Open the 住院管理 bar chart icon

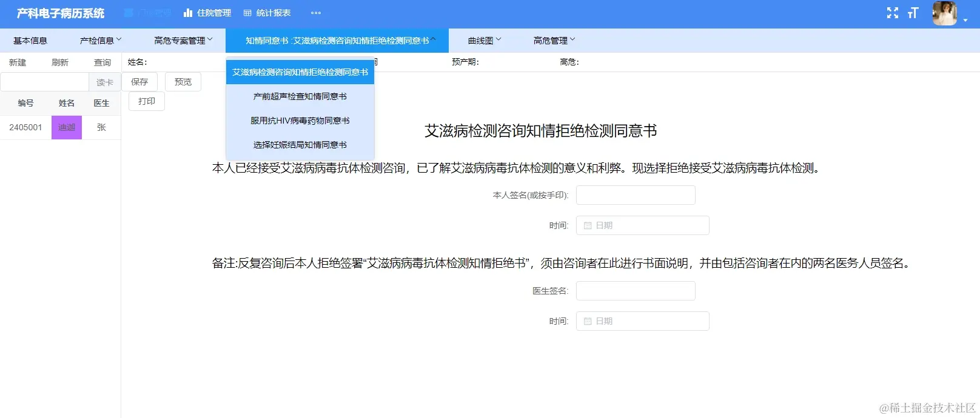coord(188,13)
